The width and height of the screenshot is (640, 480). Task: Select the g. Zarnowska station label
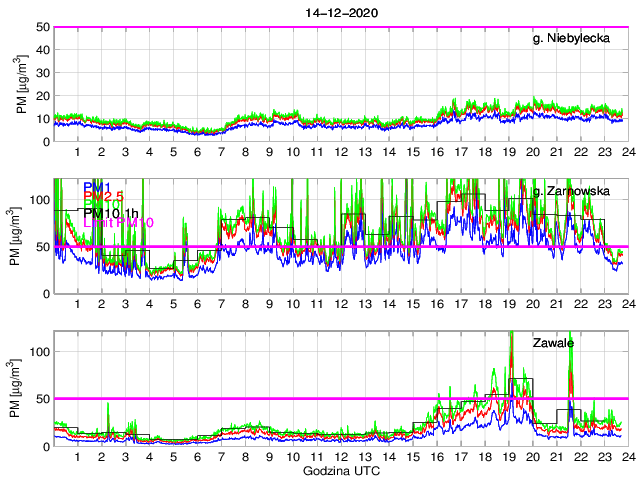577,191
